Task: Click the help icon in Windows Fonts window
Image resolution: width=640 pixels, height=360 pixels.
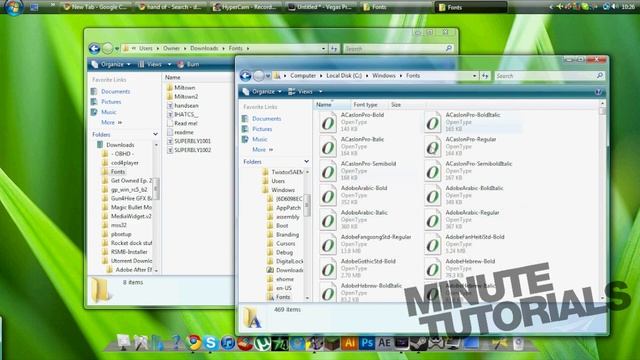Action: click(598, 92)
